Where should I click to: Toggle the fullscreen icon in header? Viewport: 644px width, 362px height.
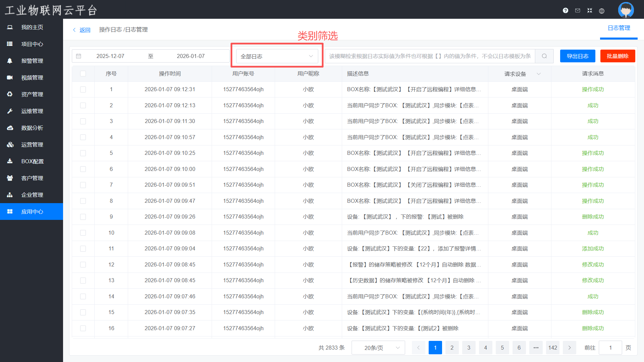[x=590, y=10]
